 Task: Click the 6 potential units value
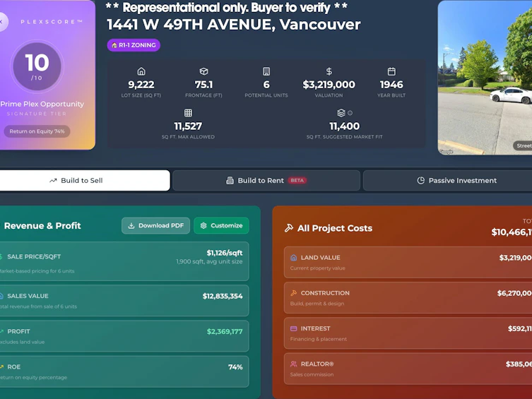[x=266, y=85]
